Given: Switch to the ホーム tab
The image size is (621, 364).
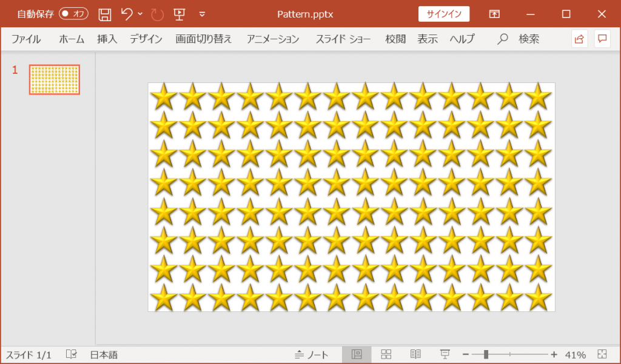Looking at the screenshot, I should pos(72,39).
